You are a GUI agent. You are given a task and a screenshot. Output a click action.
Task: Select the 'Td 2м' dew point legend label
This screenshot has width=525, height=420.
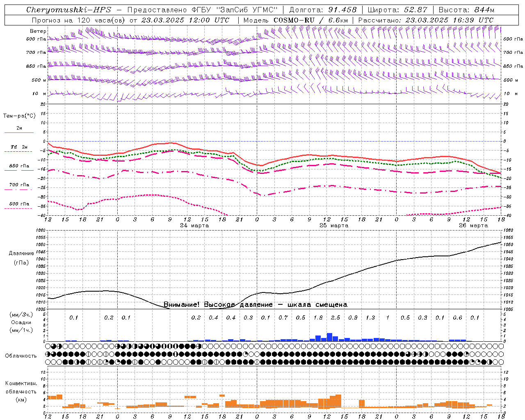coord(19,147)
